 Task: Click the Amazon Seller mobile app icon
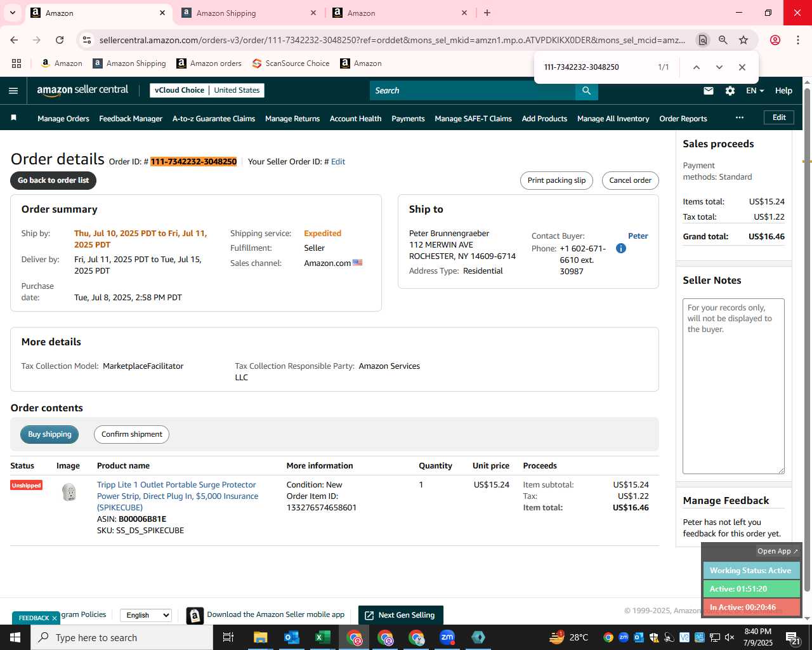(195, 615)
